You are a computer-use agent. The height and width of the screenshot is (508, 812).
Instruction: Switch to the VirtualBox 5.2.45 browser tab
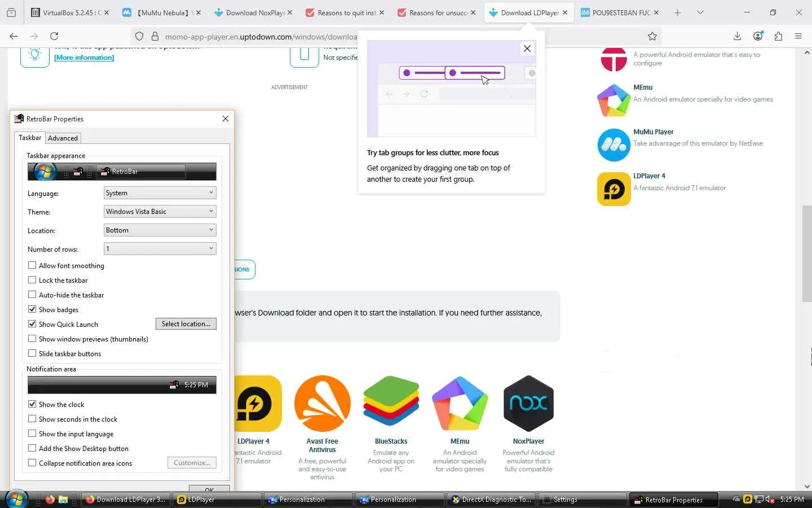[70, 12]
